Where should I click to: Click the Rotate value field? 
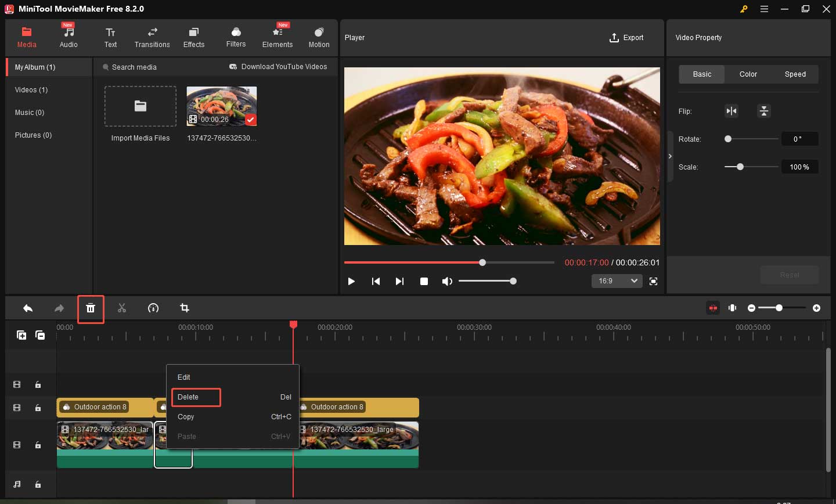[x=799, y=139]
